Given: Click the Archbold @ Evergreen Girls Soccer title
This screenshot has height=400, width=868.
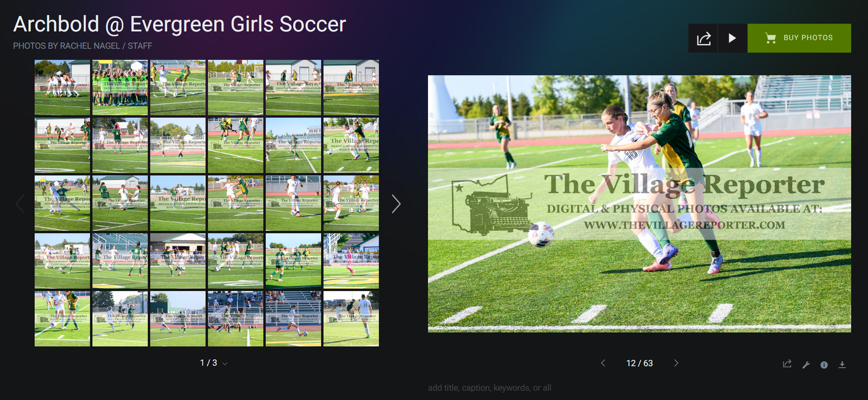Looking at the screenshot, I should (180, 24).
